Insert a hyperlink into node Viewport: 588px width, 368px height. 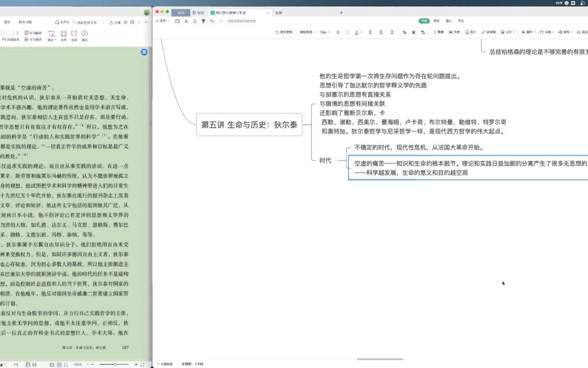(488, 32)
